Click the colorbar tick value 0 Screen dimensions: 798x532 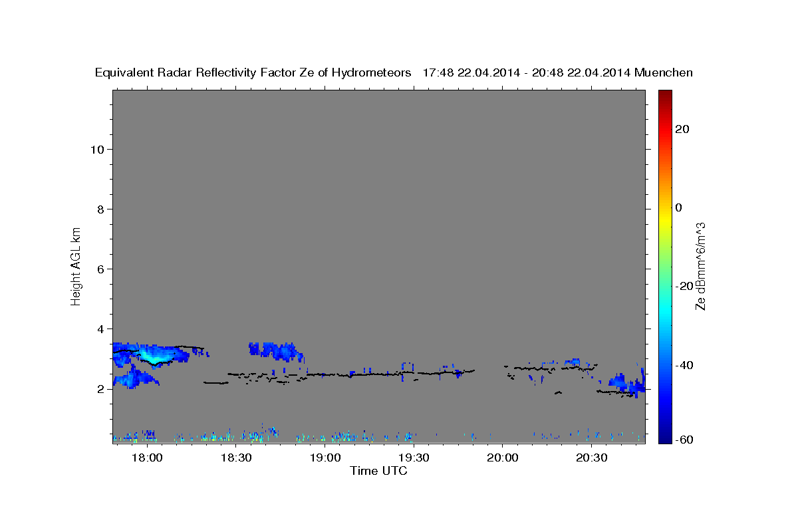(678, 207)
